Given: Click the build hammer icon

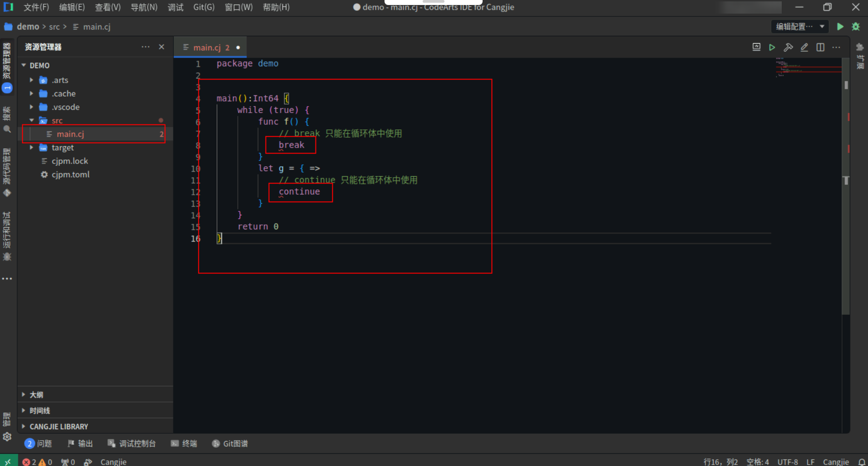Looking at the screenshot, I should point(788,47).
